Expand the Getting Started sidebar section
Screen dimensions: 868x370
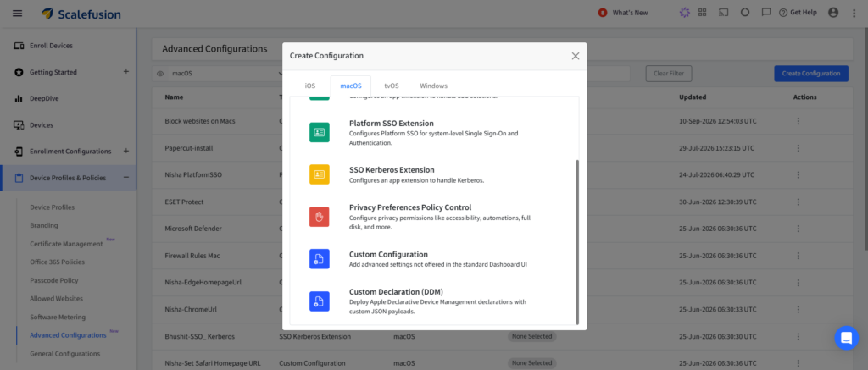point(125,71)
